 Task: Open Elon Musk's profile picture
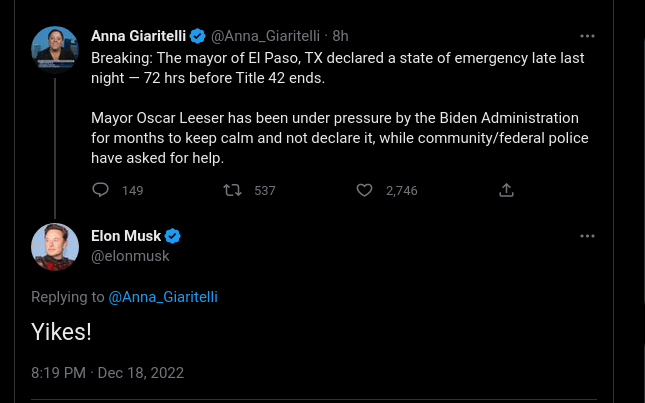click(x=55, y=247)
